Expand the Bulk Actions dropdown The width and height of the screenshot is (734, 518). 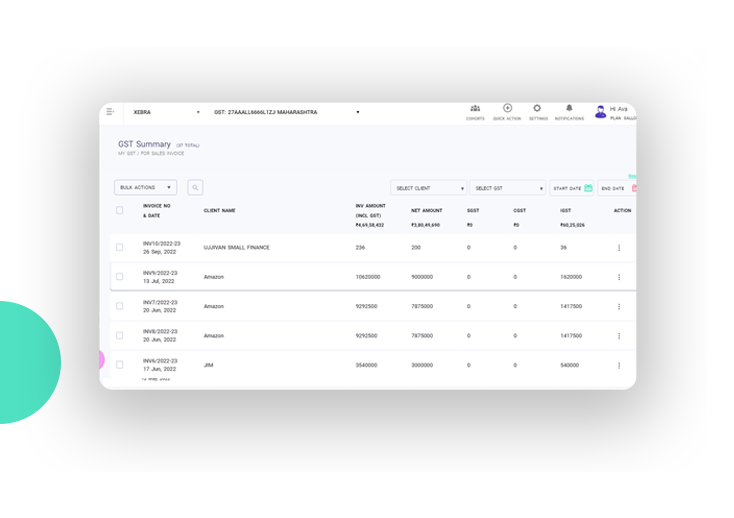pyautogui.click(x=145, y=187)
